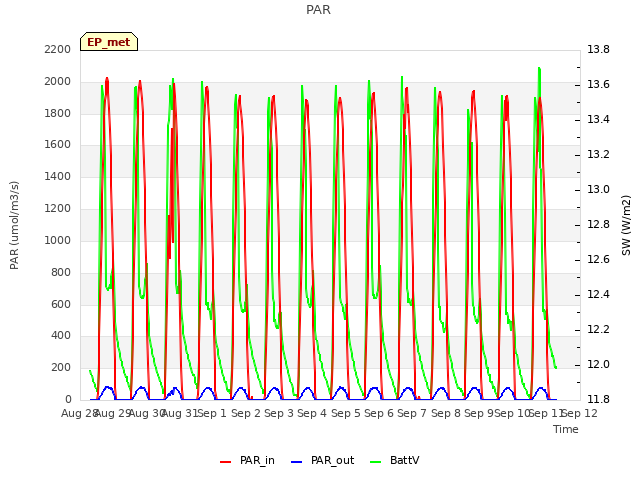Click the 400 left axis value
The image size is (640, 480).
[61, 336]
